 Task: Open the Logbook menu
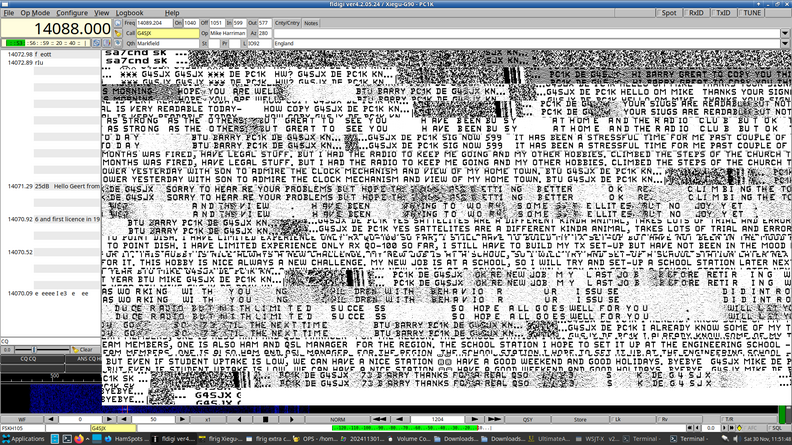pyautogui.click(x=129, y=13)
